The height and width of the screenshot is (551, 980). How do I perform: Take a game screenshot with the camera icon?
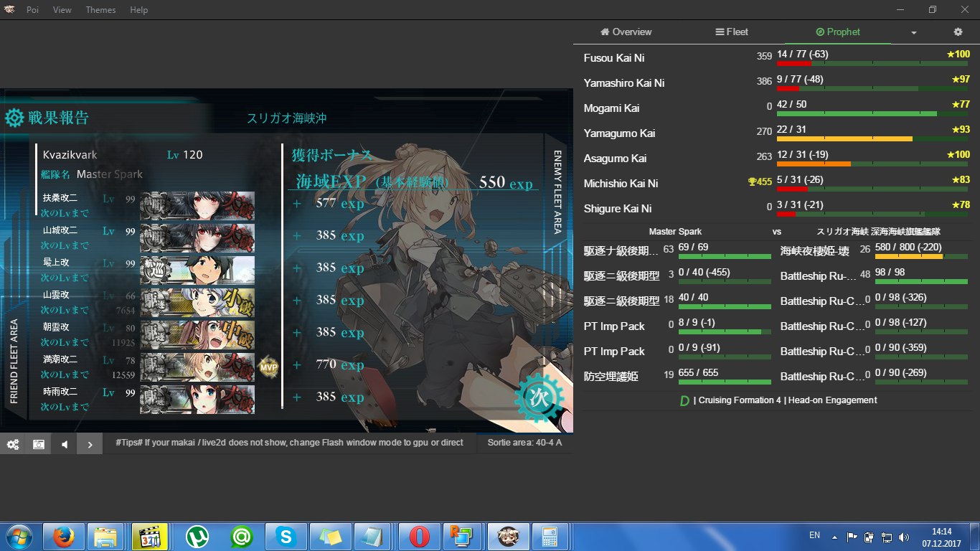pyautogui.click(x=39, y=444)
